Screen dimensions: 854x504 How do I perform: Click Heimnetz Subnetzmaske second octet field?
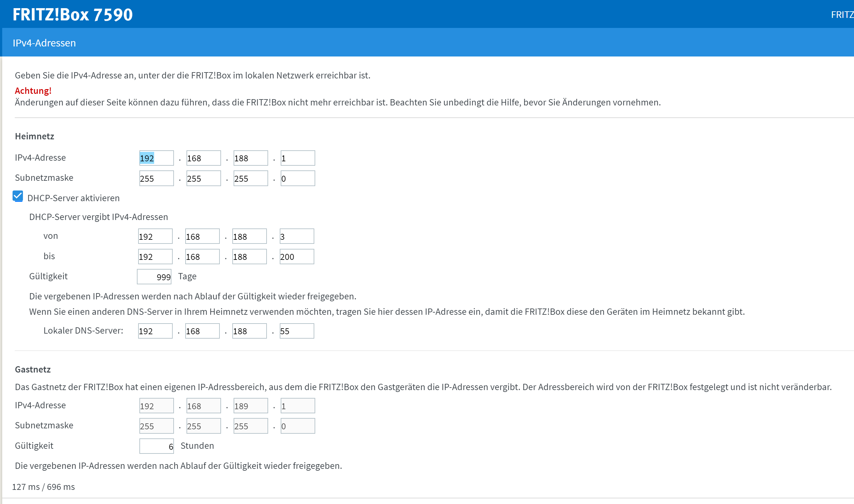(x=203, y=178)
